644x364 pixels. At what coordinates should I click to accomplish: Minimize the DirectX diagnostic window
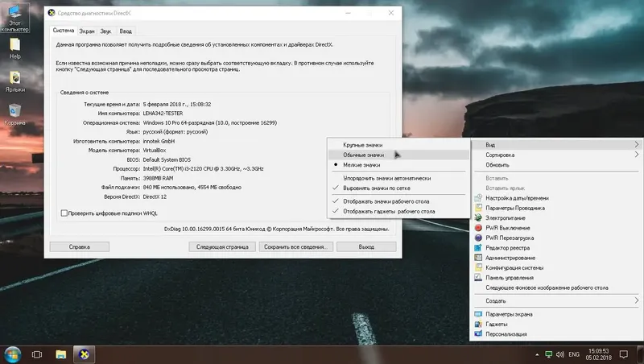pos(348,13)
